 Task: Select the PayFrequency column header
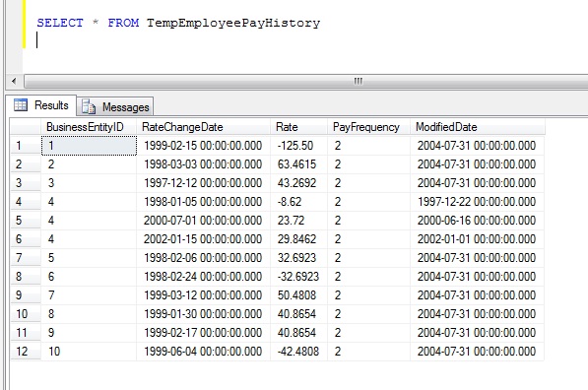pos(369,127)
